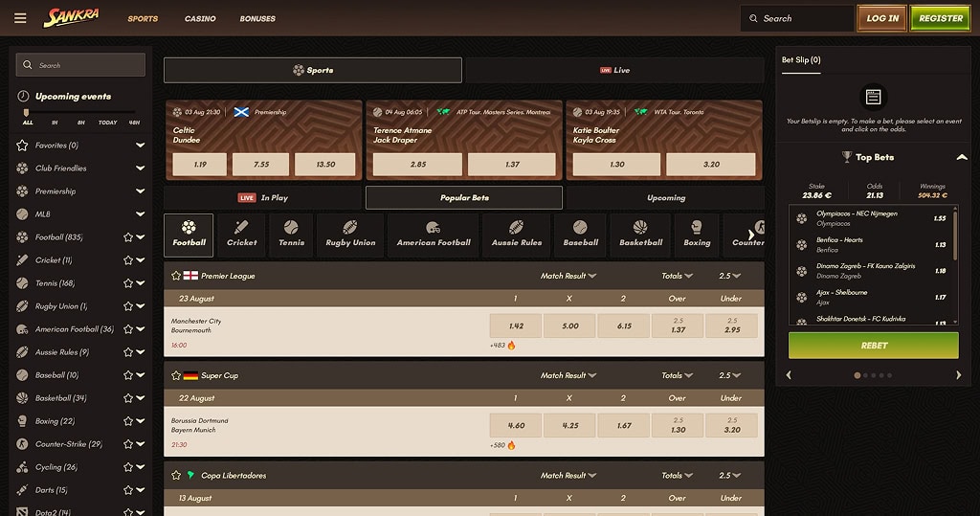Select the Baseball sport tile

click(x=581, y=236)
